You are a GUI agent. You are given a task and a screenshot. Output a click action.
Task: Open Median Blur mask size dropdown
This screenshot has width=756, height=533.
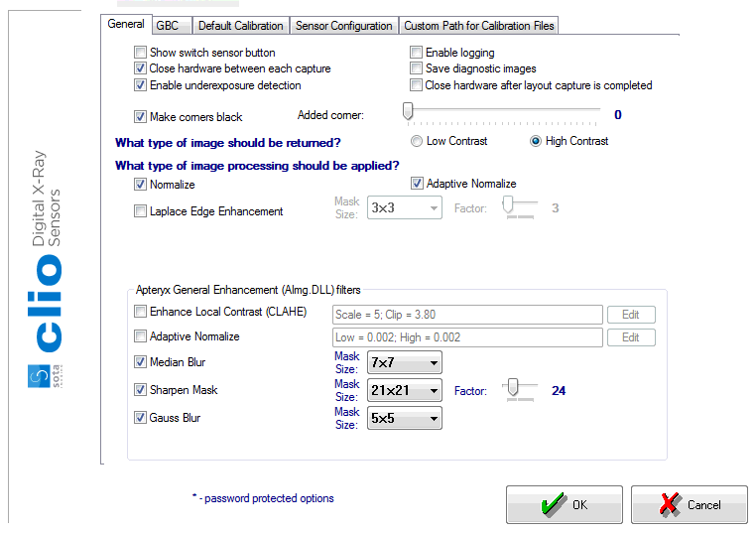click(404, 363)
